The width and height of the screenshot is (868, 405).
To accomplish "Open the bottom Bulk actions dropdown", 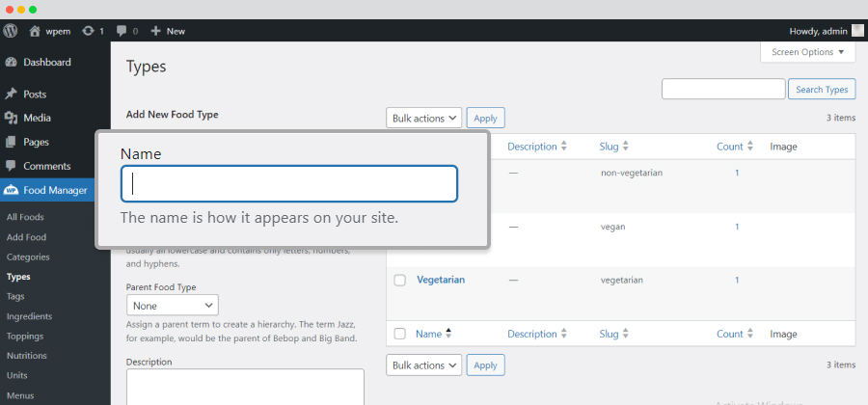I will pos(424,365).
